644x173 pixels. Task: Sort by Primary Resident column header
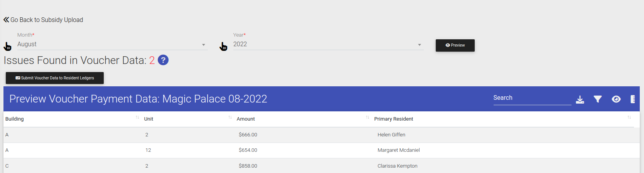pyautogui.click(x=393, y=119)
